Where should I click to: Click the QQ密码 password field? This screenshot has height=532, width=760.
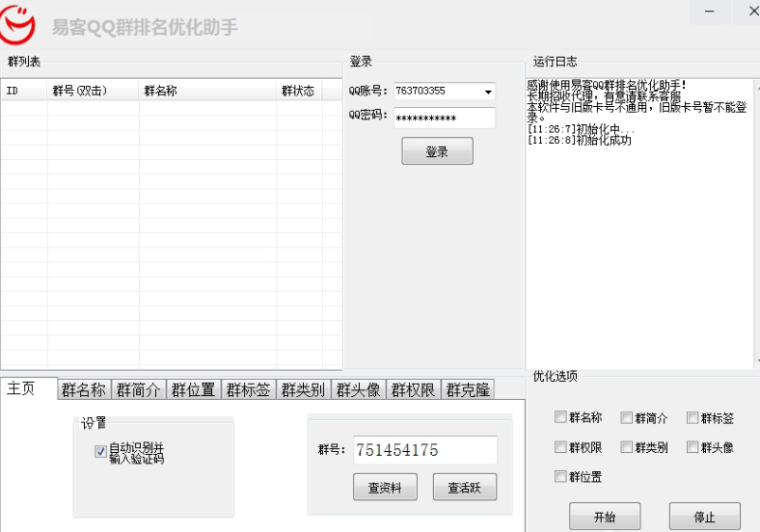pyautogui.click(x=445, y=118)
